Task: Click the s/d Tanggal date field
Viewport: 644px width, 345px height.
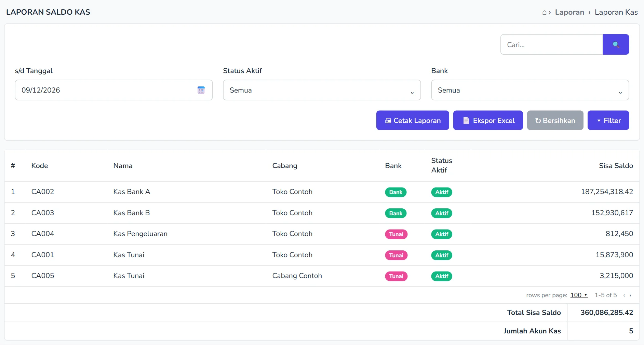Action: (114, 90)
